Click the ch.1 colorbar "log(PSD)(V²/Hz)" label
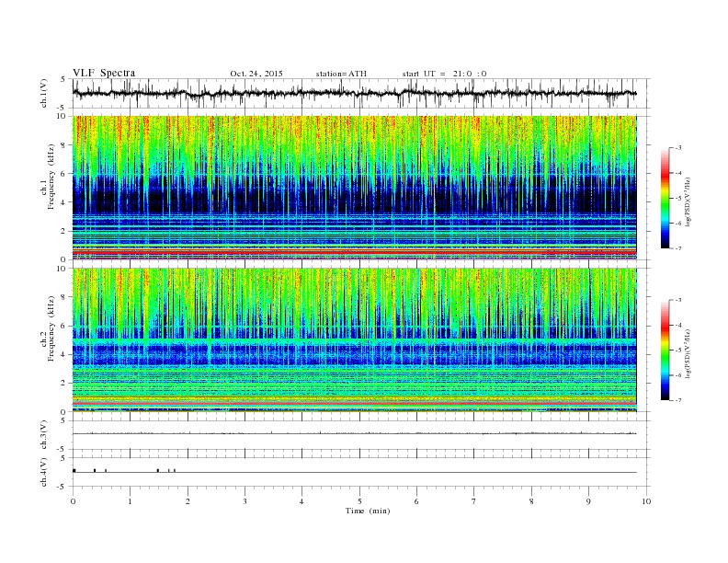The image size is (728, 563). click(688, 201)
